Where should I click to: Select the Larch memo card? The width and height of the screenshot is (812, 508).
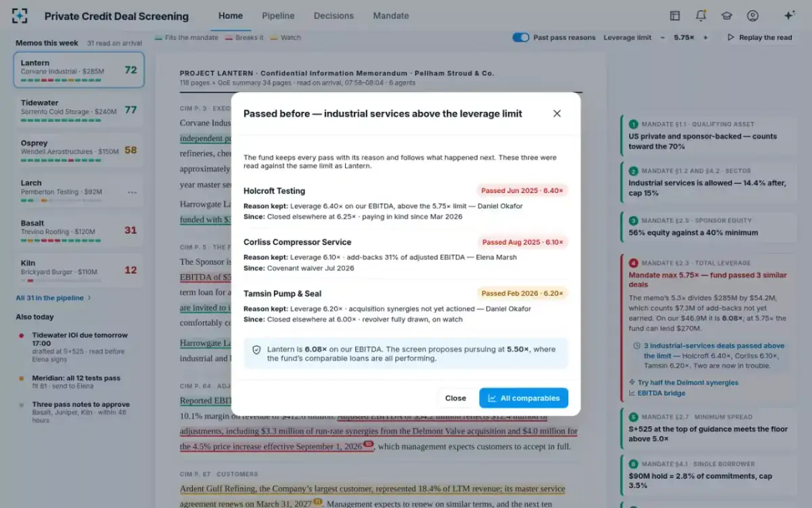point(78,190)
